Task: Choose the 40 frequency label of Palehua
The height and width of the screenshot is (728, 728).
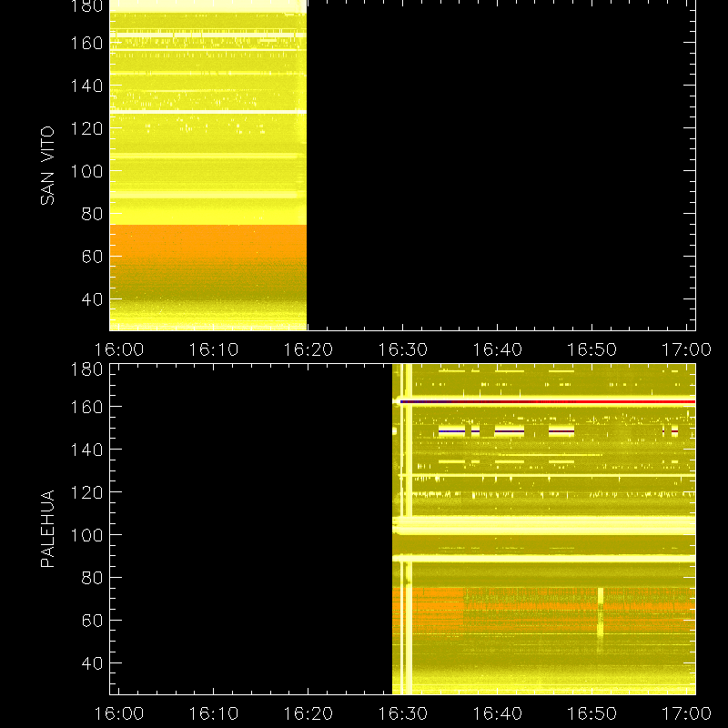Action: tap(92, 663)
